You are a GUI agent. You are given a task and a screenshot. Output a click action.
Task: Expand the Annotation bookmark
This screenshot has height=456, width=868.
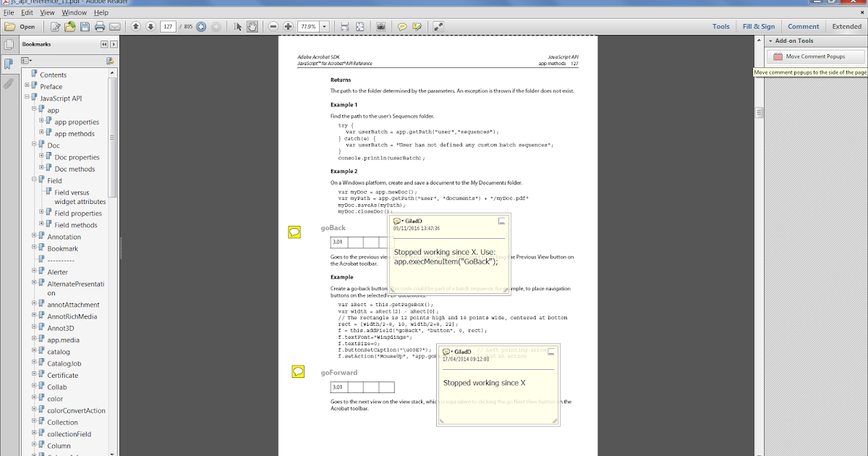point(33,236)
